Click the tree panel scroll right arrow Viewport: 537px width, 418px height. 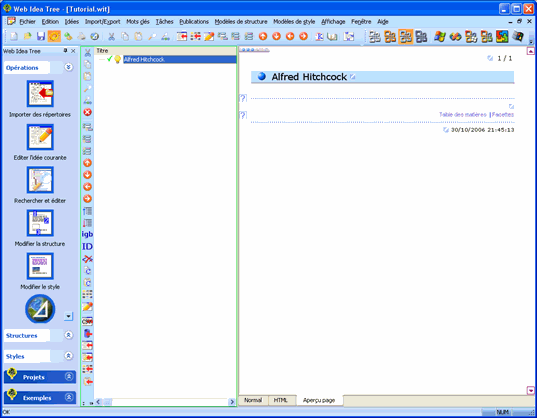[232, 402]
